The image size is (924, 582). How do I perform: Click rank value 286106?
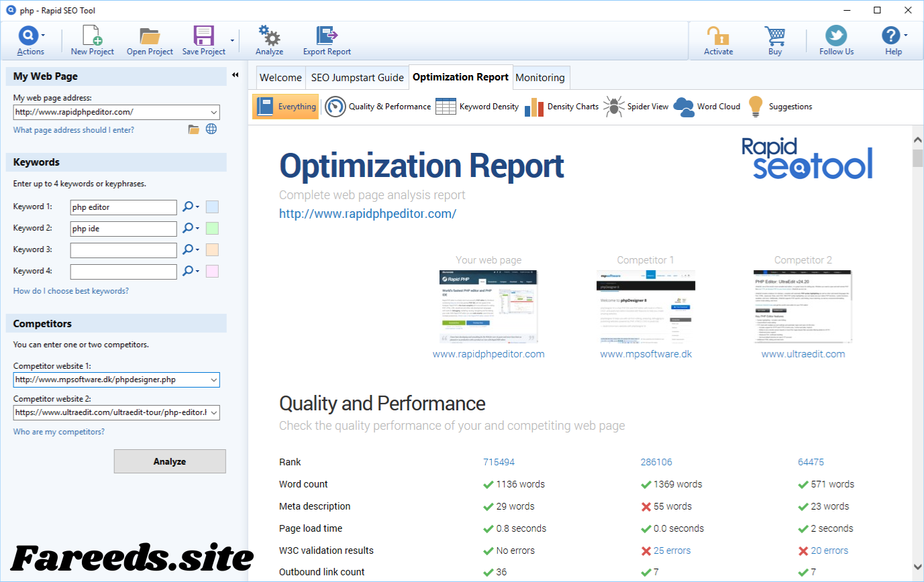click(656, 462)
